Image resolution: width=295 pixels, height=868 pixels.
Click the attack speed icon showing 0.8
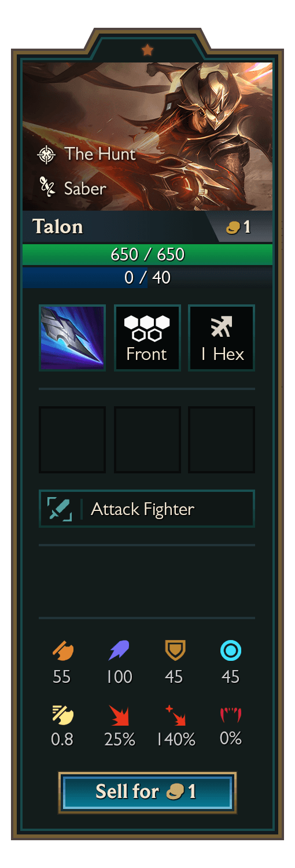coord(62,715)
